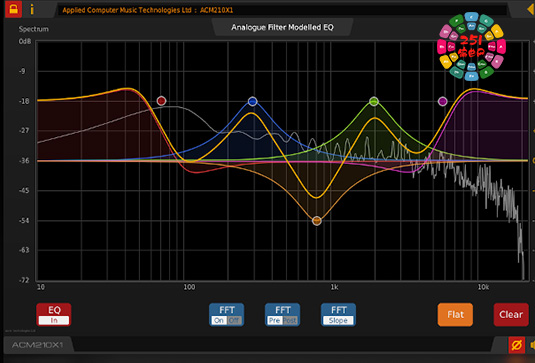The image size is (535, 363).
Task: Open the yellow info icon
Action: (32, 10)
